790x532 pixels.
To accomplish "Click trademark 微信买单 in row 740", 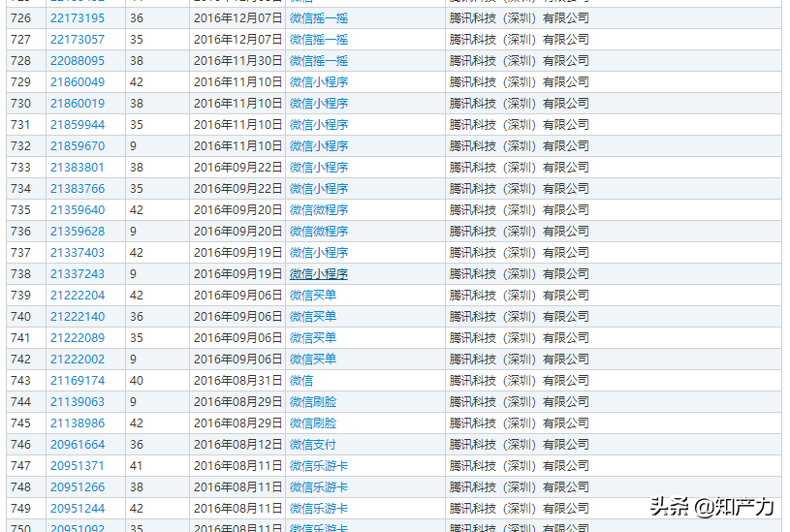I will click(x=313, y=316).
